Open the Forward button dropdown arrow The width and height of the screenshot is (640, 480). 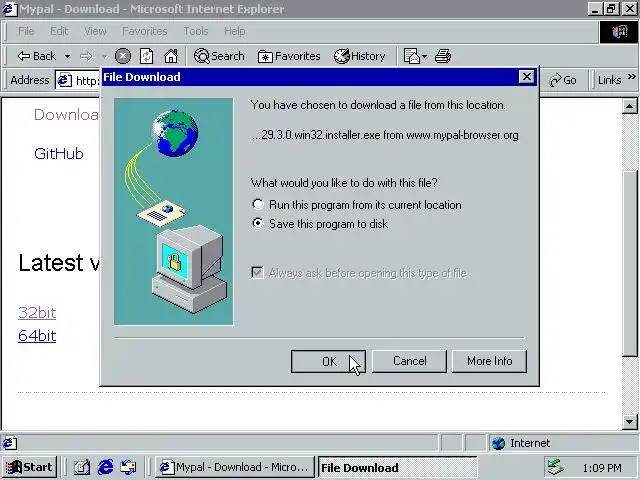(104, 56)
